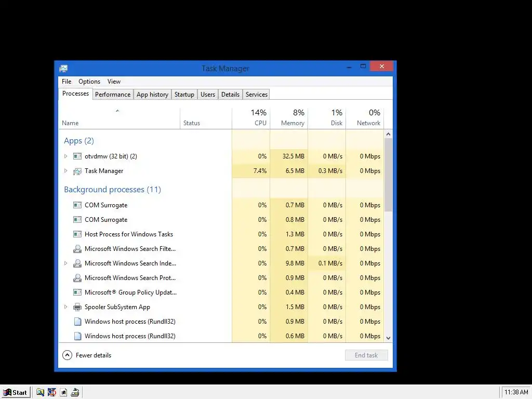The height and width of the screenshot is (399, 532).
Task: Click Microsoft Windows Search Protocol icon
Action: point(77,278)
